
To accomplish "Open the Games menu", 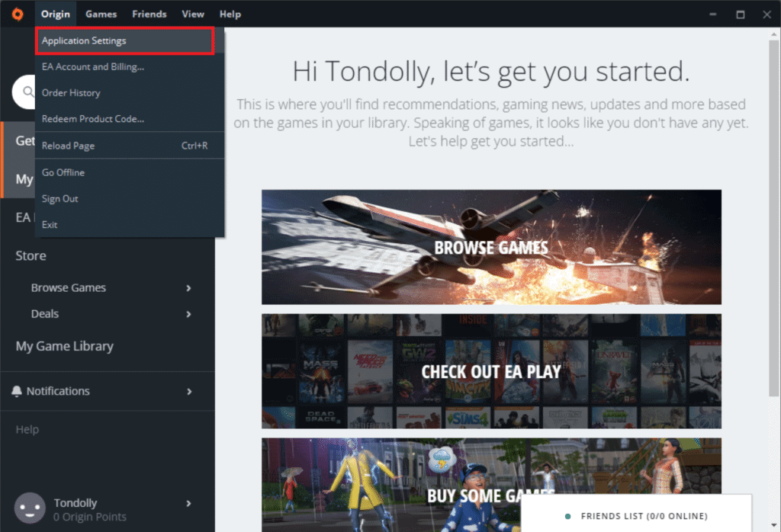I will (101, 13).
